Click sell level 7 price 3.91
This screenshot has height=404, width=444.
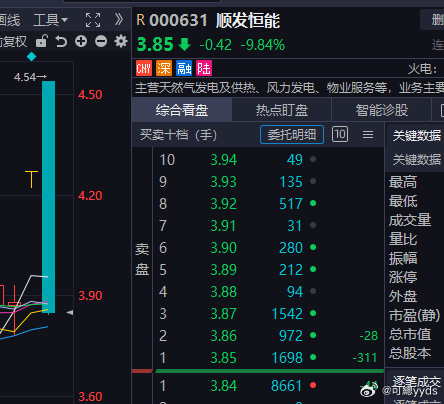coord(223,226)
